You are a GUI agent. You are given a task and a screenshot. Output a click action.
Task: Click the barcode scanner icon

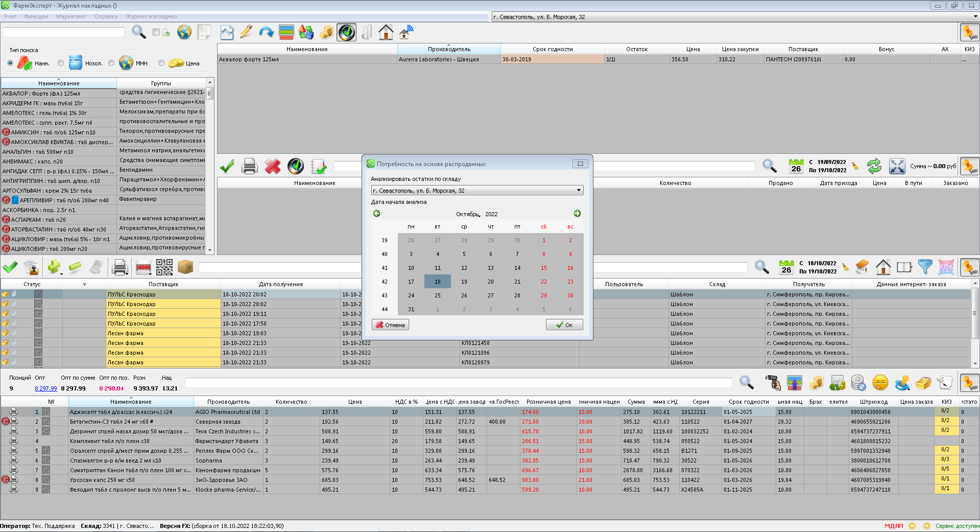click(144, 267)
